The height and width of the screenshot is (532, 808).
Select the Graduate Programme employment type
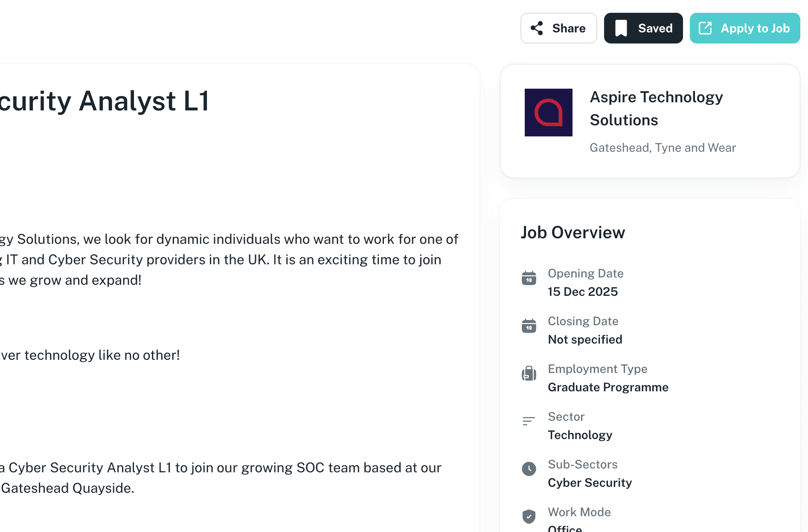pos(608,387)
